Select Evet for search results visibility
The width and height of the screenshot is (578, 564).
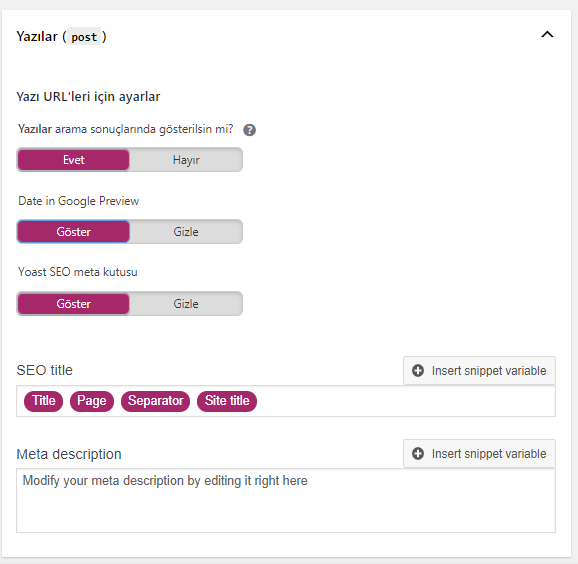(73, 160)
